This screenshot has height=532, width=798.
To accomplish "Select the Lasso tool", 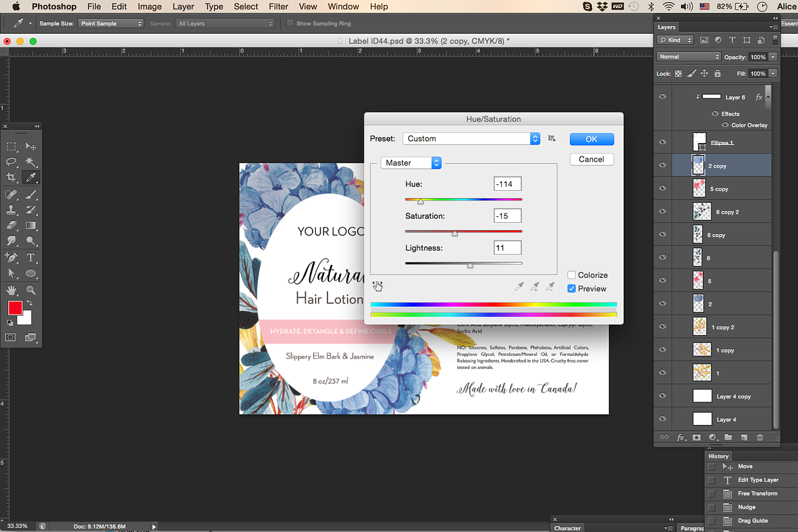I will pos(11,162).
